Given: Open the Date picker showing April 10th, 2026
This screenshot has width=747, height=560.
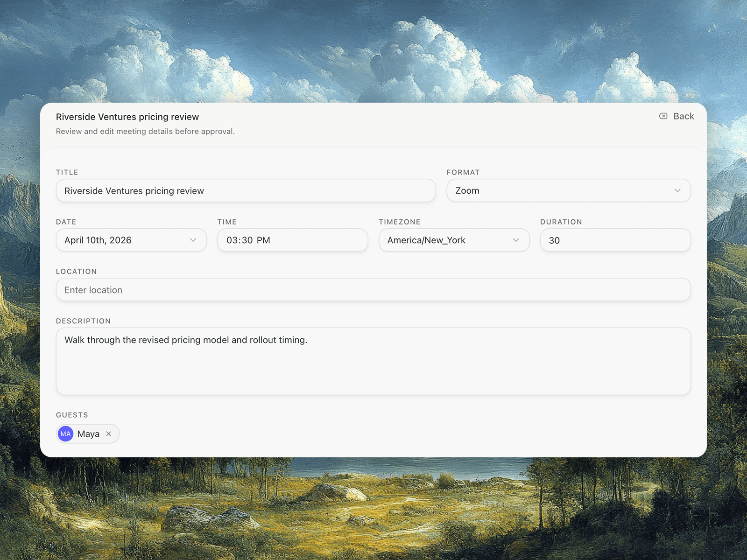Looking at the screenshot, I should (131, 240).
